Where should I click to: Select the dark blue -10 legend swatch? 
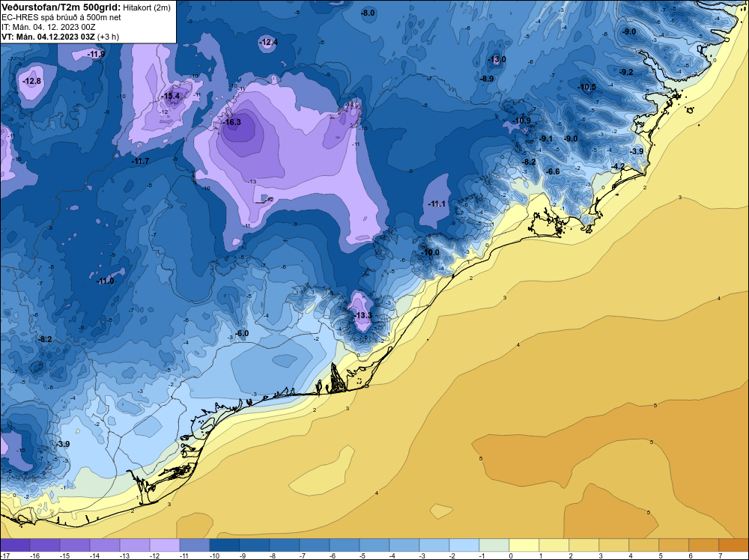225,545
